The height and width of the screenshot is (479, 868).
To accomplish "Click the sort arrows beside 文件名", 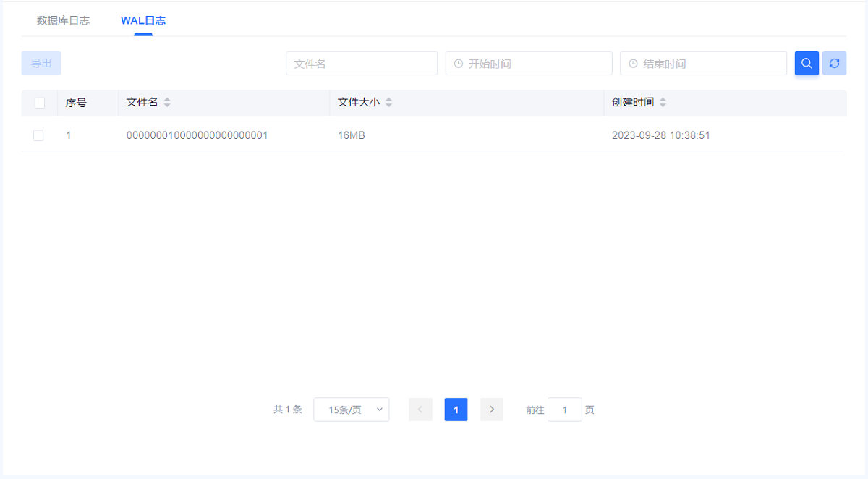I will click(x=167, y=103).
